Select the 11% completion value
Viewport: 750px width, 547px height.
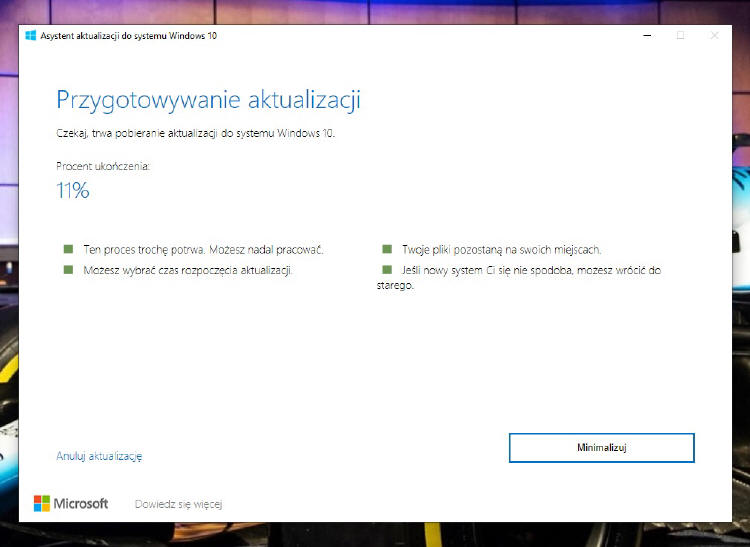73,190
